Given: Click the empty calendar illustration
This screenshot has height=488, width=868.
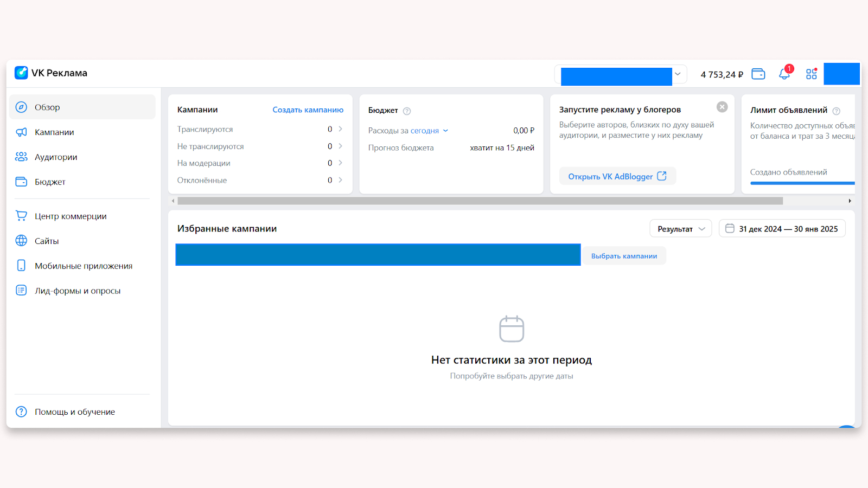Looking at the screenshot, I should click(x=512, y=329).
